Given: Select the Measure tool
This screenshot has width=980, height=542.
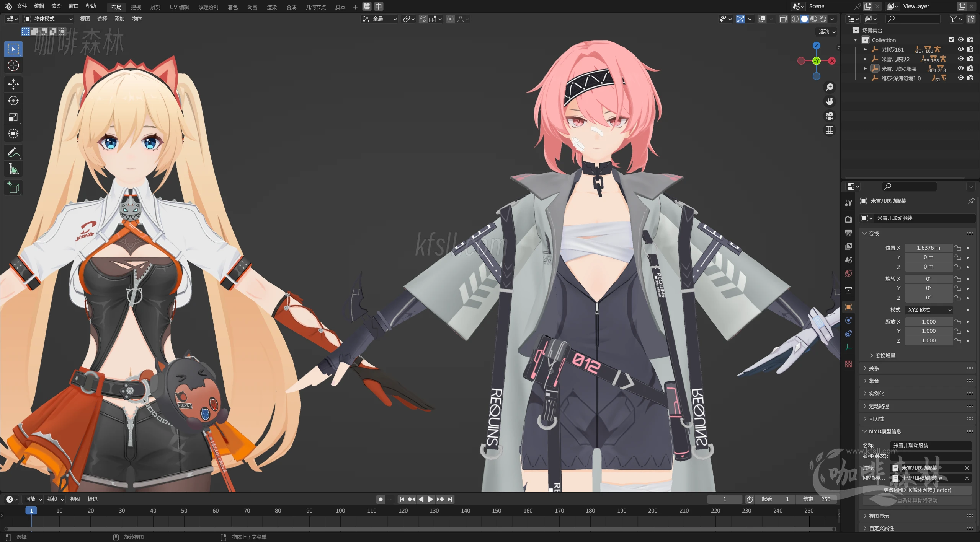Looking at the screenshot, I should point(13,169).
